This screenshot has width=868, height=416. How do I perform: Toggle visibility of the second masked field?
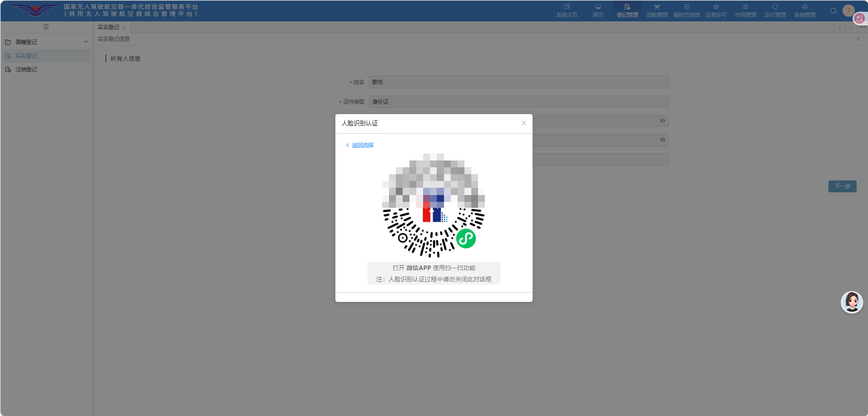663,140
